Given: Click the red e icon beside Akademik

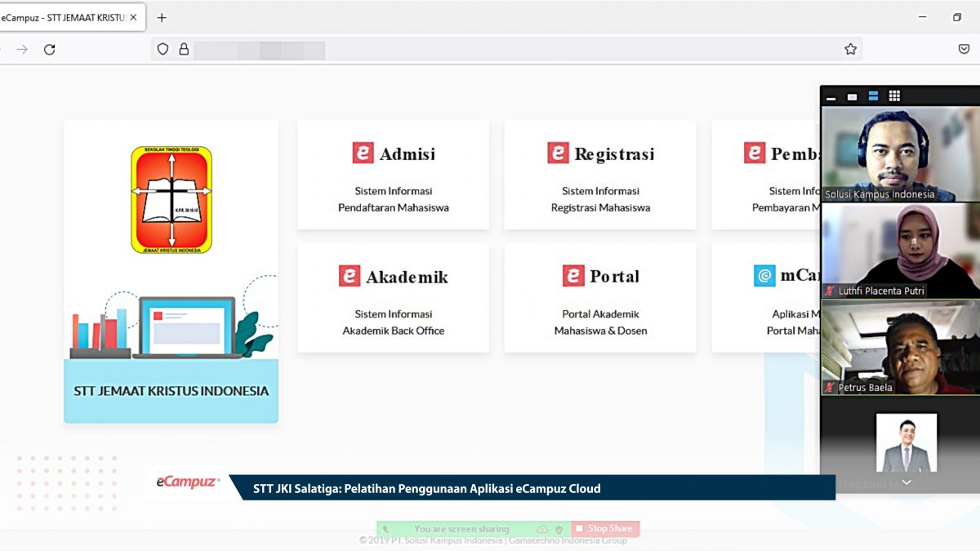Looking at the screenshot, I should click(350, 276).
